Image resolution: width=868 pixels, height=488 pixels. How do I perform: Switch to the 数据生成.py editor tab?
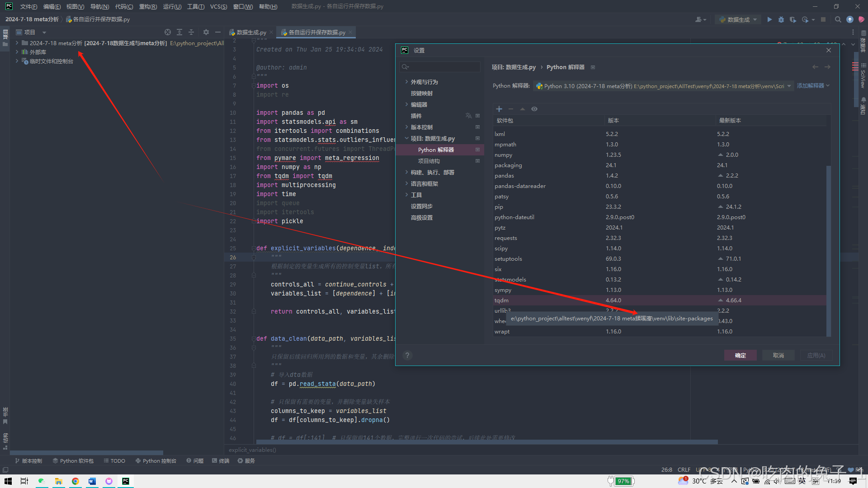(x=251, y=32)
